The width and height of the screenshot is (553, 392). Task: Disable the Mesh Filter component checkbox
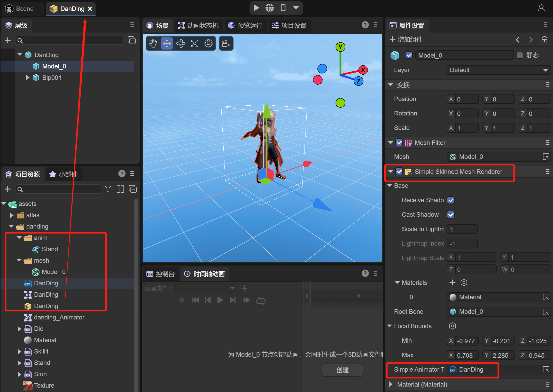pyautogui.click(x=399, y=143)
